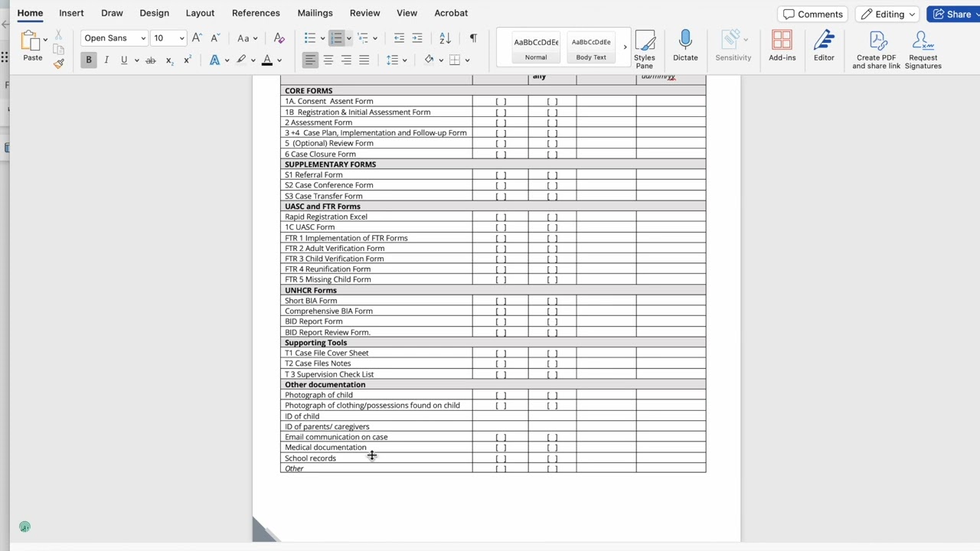The width and height of the screenshot is (980, 551).
Task: Decrease font size with the smaller A
Action: pyautogui.click(x=215, y=37)
